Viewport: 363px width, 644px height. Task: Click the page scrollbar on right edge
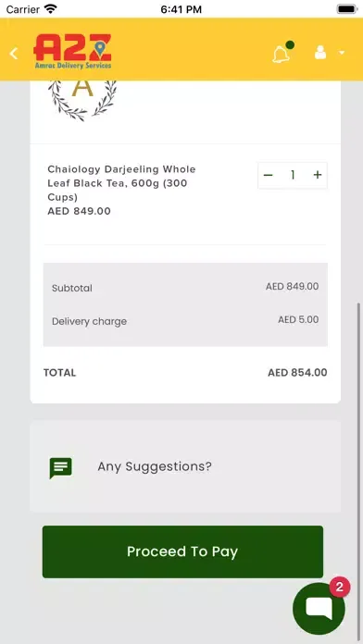coord(359,411)
